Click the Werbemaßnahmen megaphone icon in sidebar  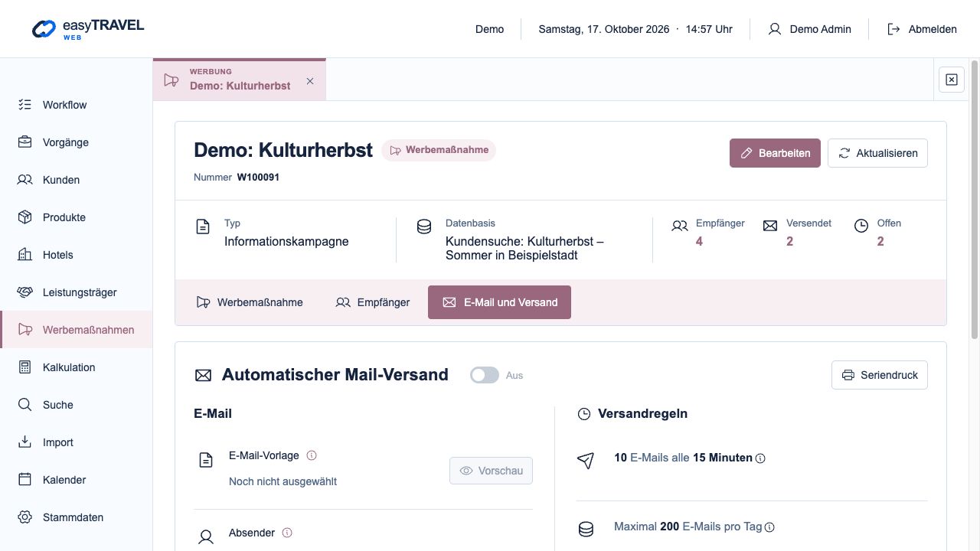pos(25,330)
